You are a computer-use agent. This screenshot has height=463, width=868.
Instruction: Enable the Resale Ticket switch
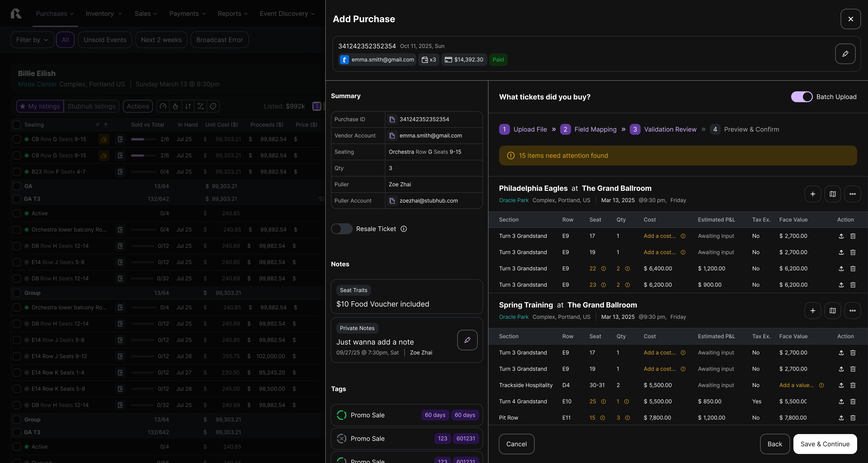[341, 229]
